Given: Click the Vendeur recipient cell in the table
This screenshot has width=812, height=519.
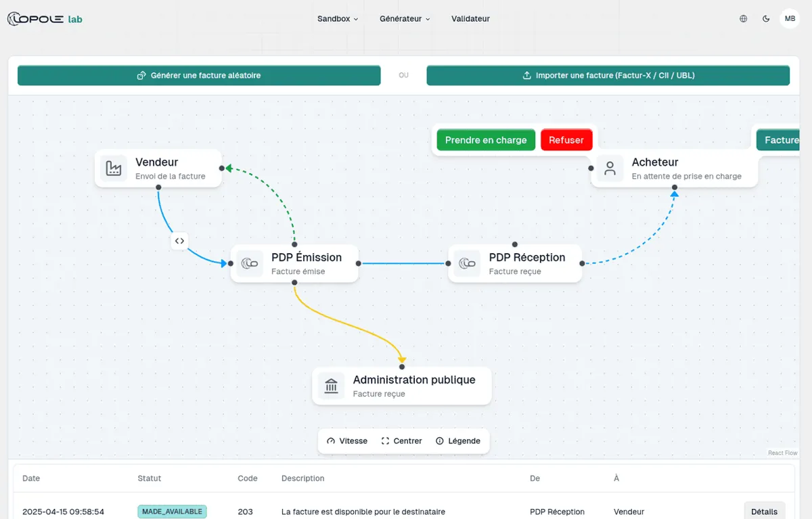Looking at the screenshot, I should coord(629,512).
